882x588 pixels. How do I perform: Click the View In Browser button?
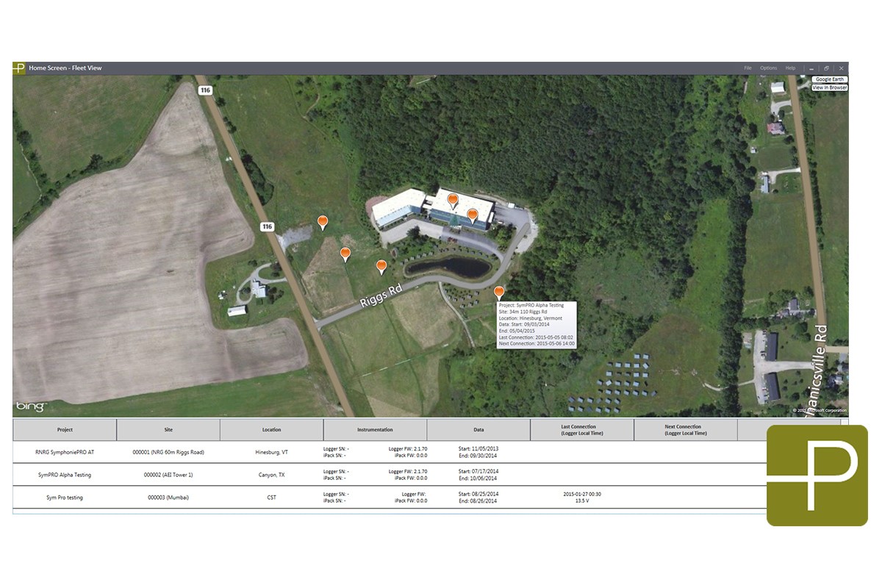click(829, 87)
